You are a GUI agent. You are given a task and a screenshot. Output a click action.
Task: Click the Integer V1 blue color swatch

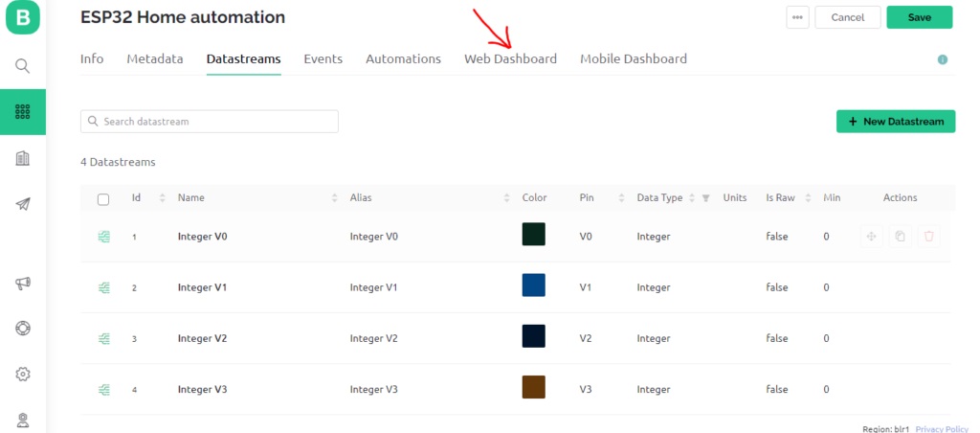[x=534, y=285]
